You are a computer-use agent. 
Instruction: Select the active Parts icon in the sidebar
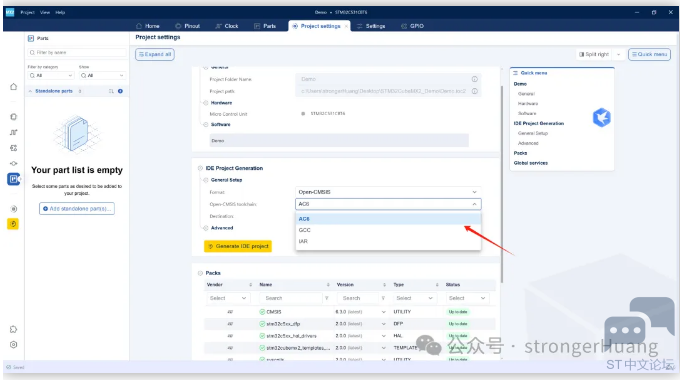pos(14,179)
